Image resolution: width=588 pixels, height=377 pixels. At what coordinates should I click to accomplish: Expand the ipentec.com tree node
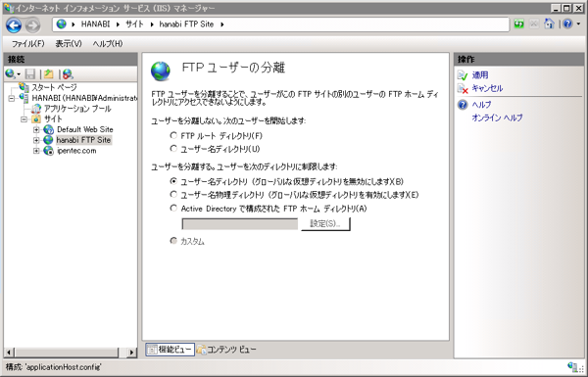point(36,151)
